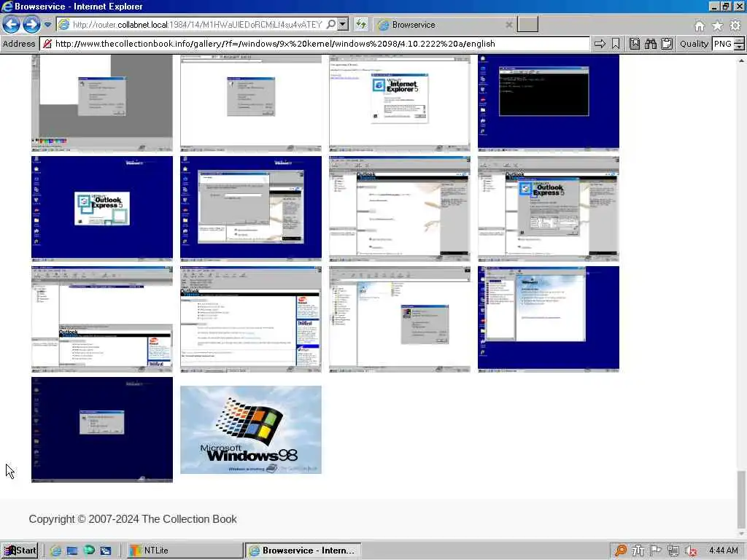747x560 pixels.
Task: Go back with the IE Back arrow
Action: point(12,24)
